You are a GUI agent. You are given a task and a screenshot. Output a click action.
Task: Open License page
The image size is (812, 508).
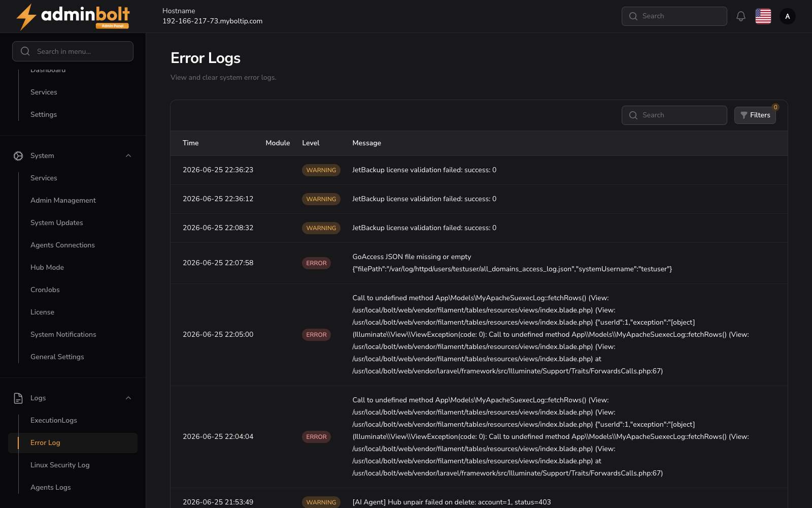coord(42,312)
